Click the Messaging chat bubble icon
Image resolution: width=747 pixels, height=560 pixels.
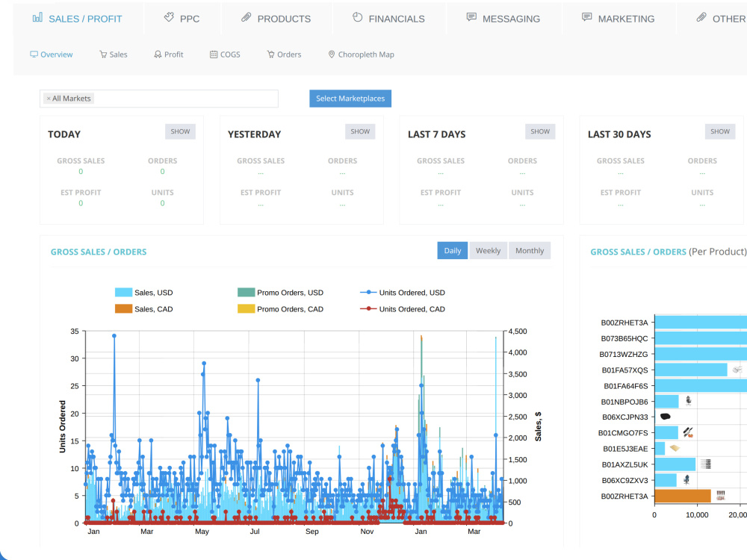coord(471,18)
